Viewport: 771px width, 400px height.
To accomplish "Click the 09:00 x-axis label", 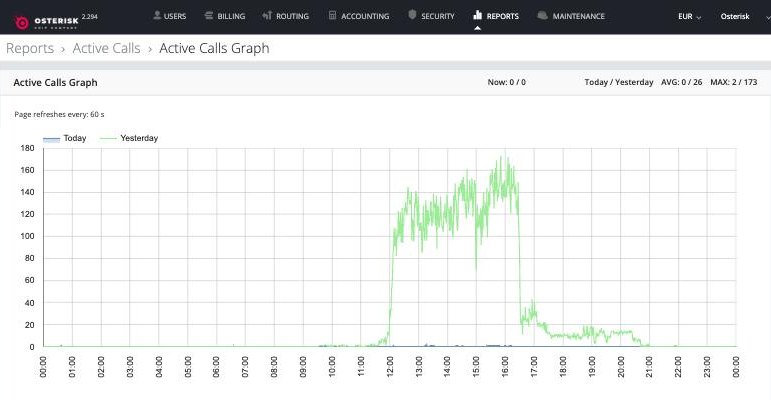I will pos(303,367).
